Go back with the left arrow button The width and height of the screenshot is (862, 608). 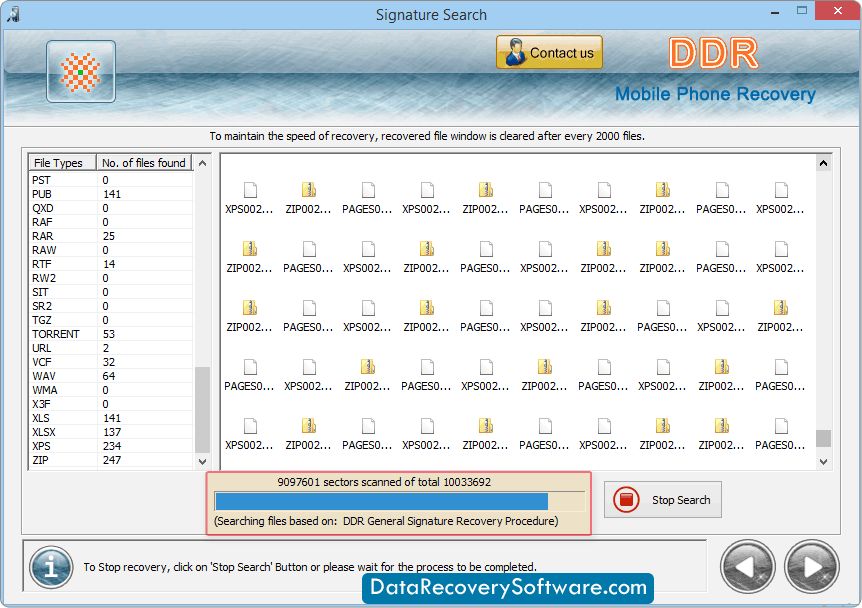pos(748,567)
